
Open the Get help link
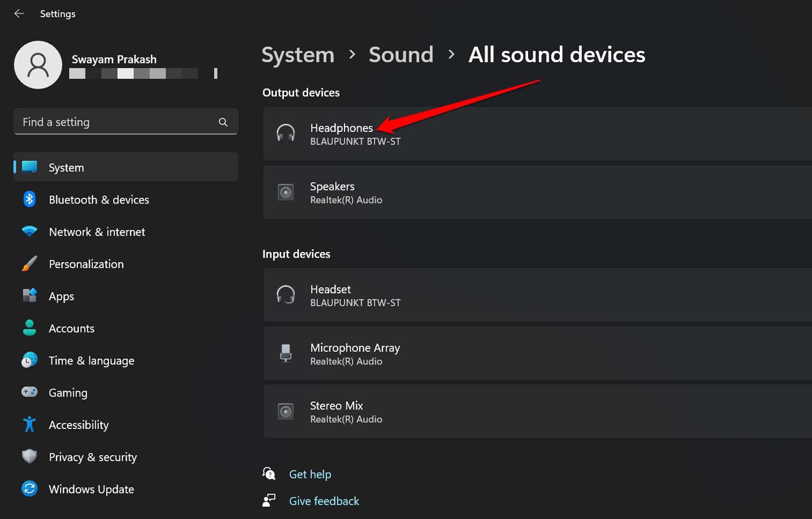(310, 474)
